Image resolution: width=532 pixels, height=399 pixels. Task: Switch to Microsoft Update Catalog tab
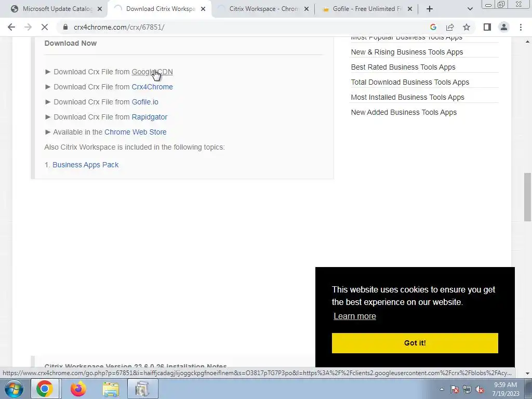point(57,9)
